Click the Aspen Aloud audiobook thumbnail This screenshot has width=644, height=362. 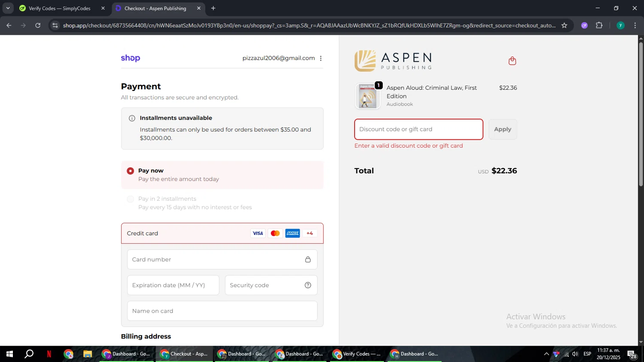point(368,96)
